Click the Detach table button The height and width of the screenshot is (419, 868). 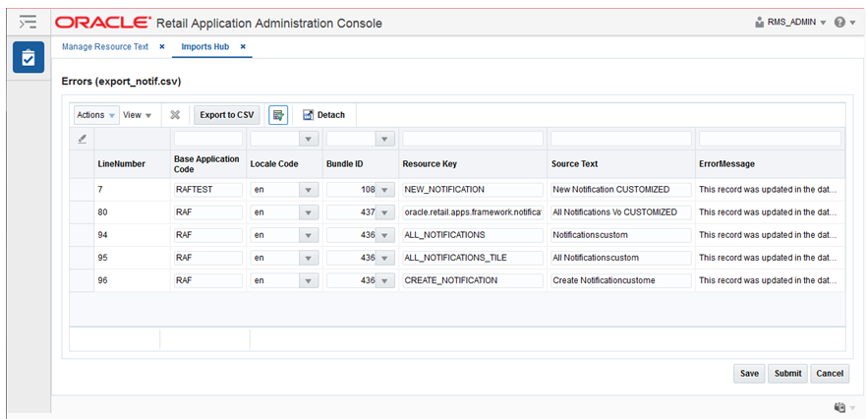(x=323, y=115)
